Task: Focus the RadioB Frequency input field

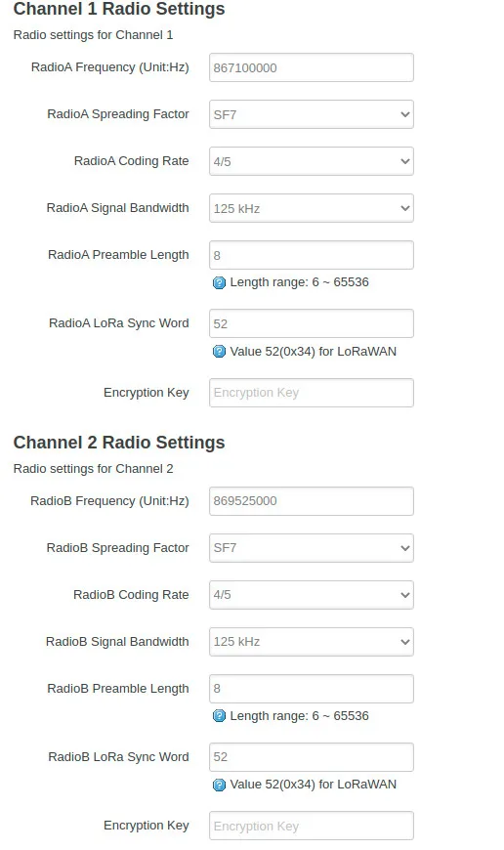Action: click(x=312, y=501)
